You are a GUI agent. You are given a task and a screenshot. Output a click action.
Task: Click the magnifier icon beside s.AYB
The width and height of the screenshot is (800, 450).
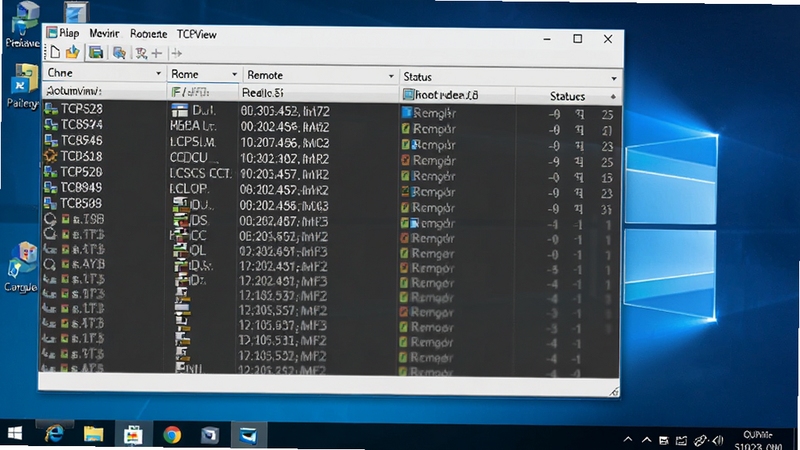[49, 264]
